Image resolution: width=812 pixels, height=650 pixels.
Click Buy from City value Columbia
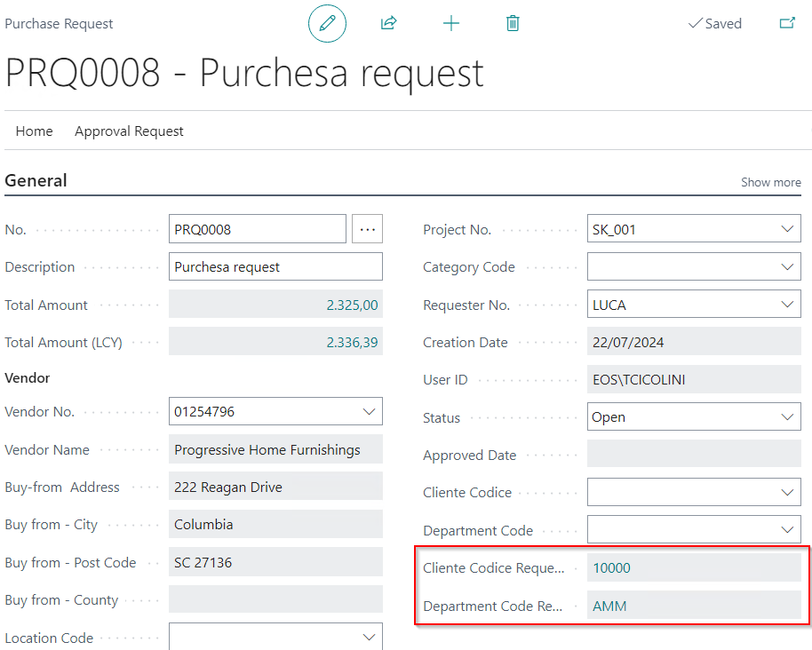click(x=275, y=524)
